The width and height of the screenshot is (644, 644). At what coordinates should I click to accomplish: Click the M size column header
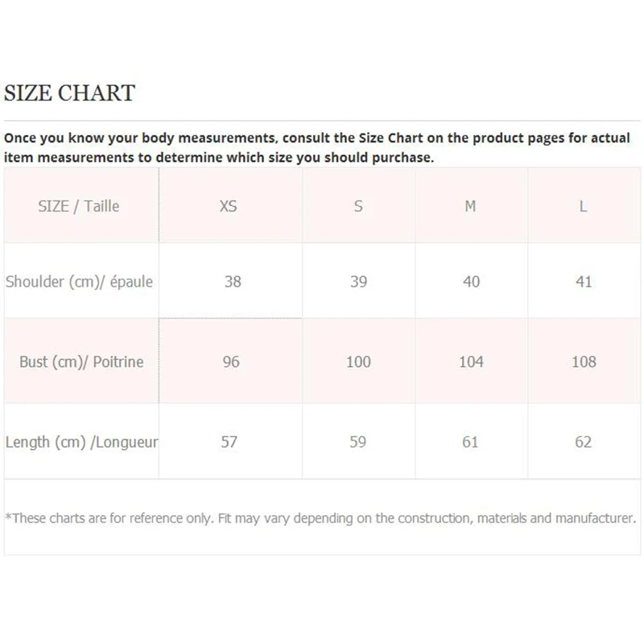point(470,206)
